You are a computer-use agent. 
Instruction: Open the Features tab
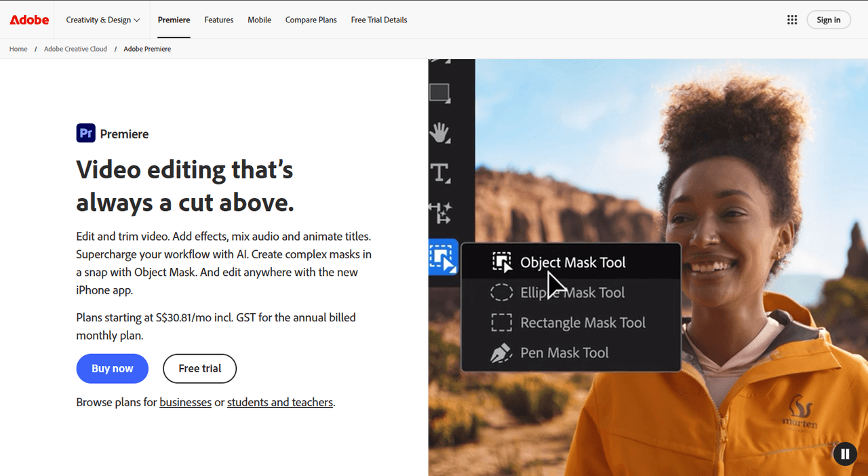tap(219, 20)
